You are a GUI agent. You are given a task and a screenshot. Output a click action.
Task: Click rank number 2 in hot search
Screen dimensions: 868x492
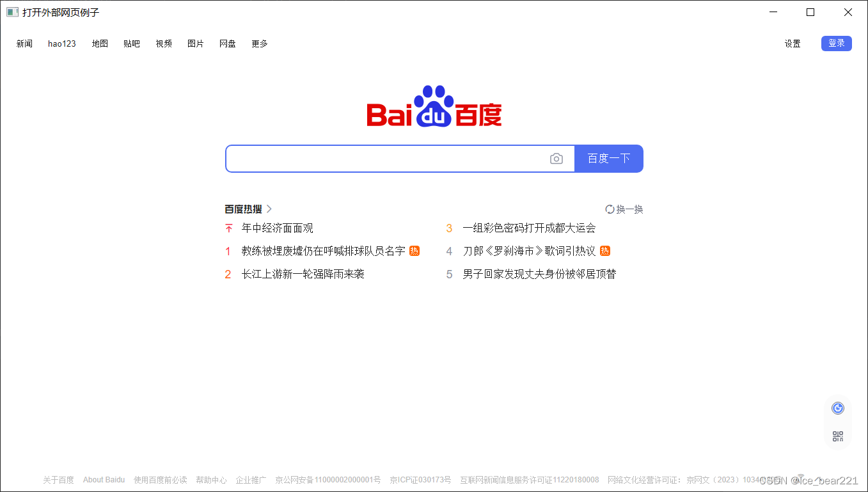[x=228, y=274]
